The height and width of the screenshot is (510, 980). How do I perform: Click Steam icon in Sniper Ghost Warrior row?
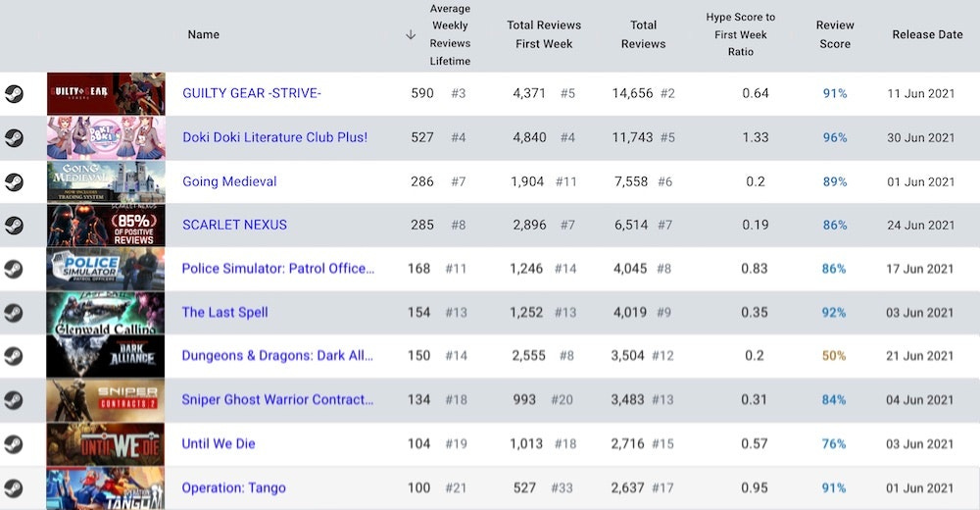[x=13, y=400]
